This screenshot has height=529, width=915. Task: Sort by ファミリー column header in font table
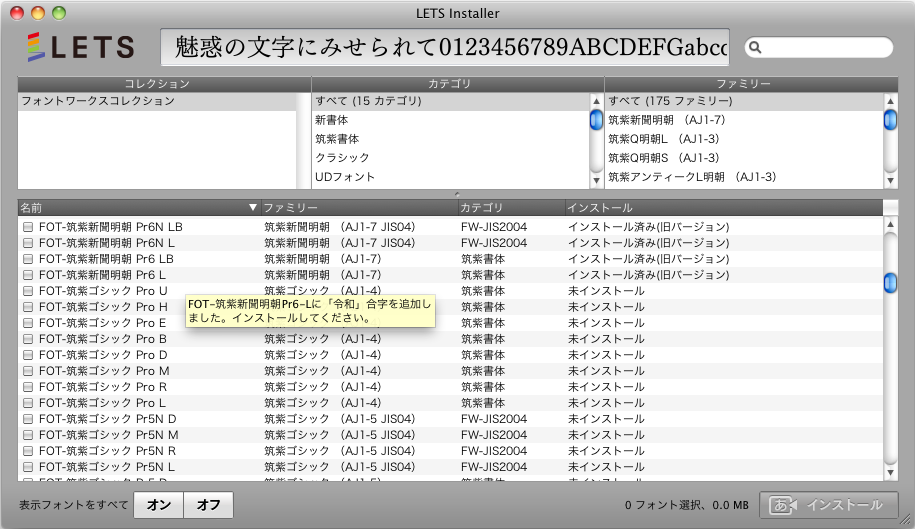pos(359,208)
